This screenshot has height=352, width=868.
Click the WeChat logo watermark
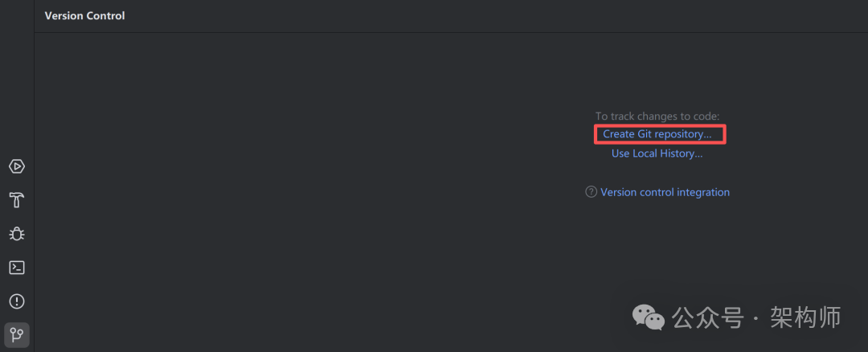(x=649, y=317)
